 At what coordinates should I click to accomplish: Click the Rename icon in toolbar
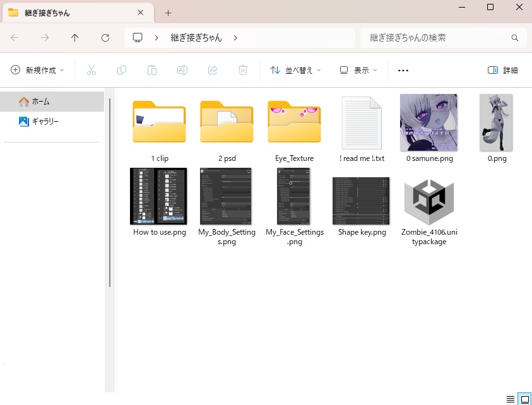tap(182, 70)
